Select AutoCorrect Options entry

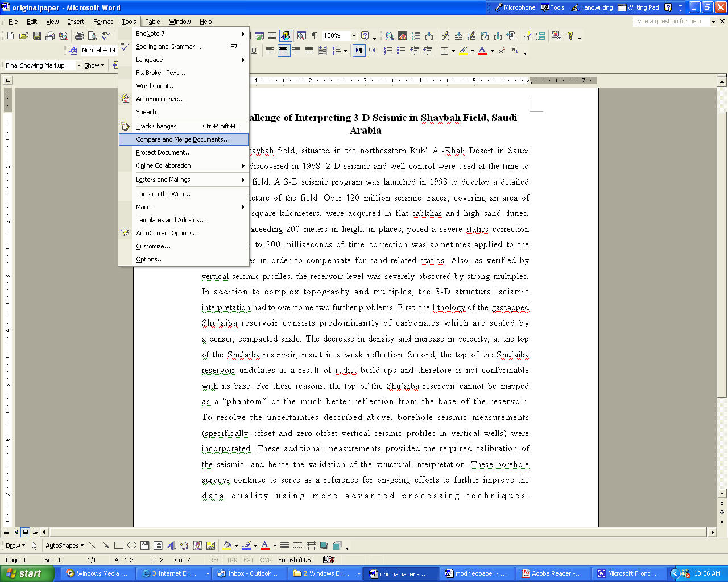pyautogui.click(x=184, y=233)
